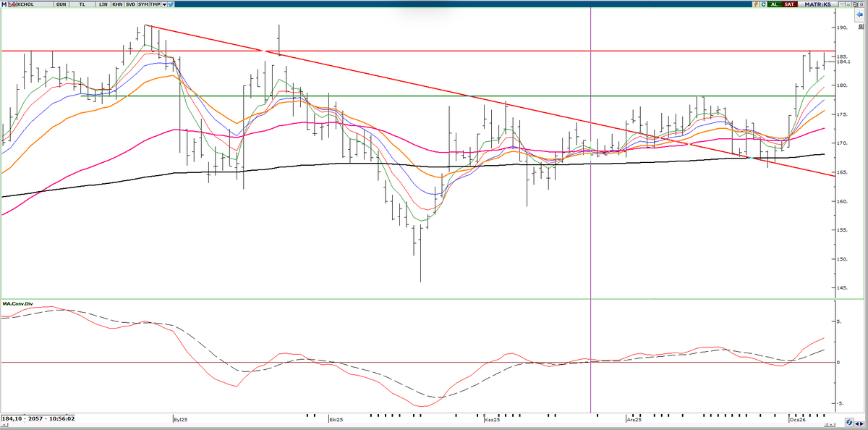868x430 pixels.
Task: Toggle the SVD button in toolbar
Action: tap(130, 4)
